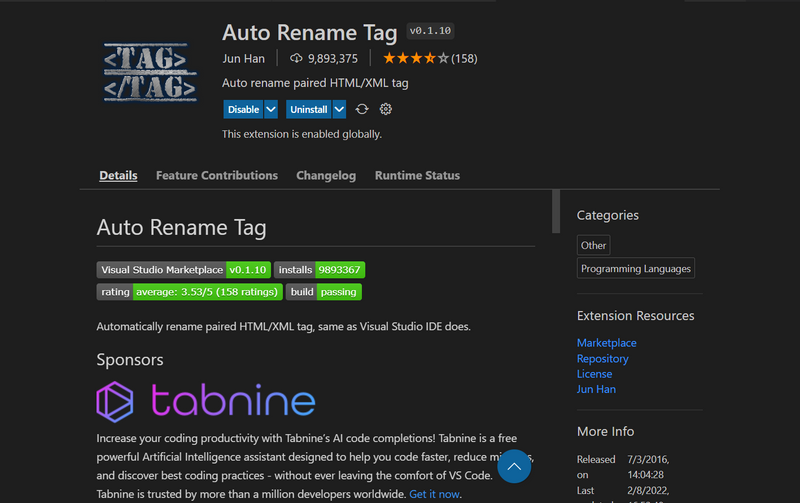Click the 'Auto Rename Tag' header title
Viewport: 800px width, 503px height.
pyautogui.click(x=310, y=33)
